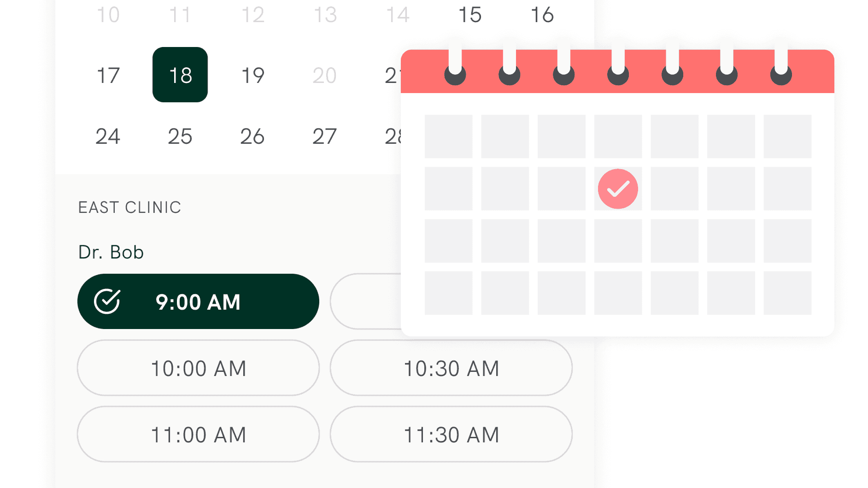Screen dimensions: 868x488
Task: Pick the 10:30 AM time slot
Action: pyautogui.click(x=451, y=368)
